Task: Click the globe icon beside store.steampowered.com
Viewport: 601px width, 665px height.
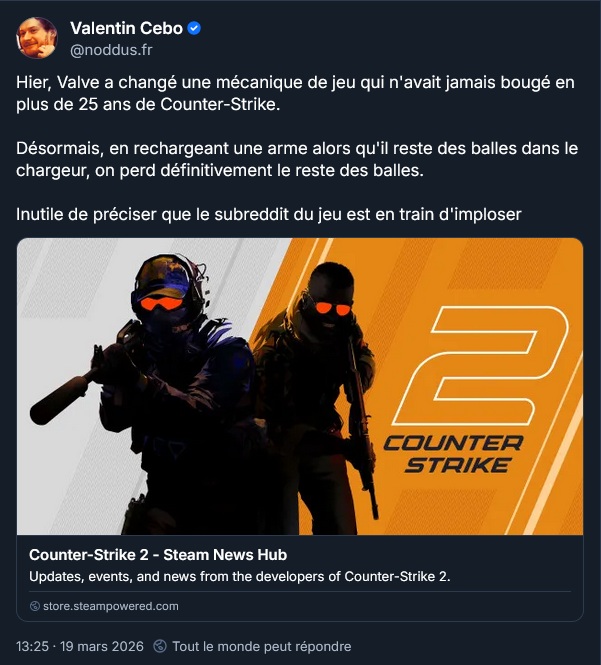Action: pos(35,606)
